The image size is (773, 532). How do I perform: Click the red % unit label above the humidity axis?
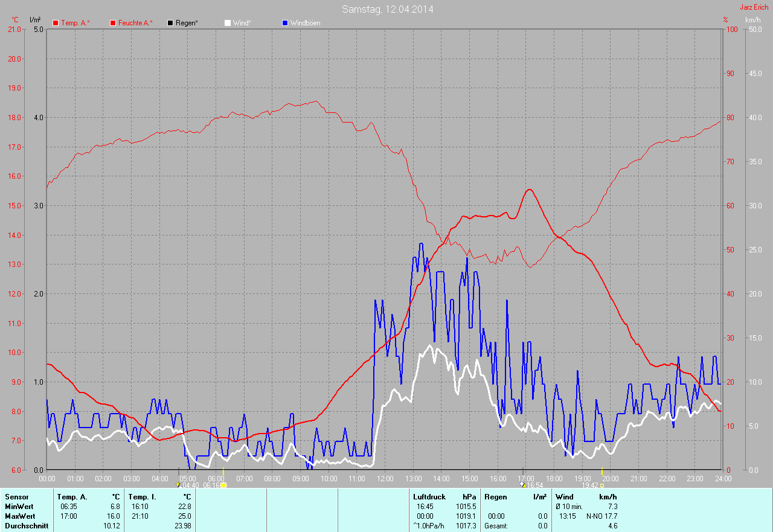pos(725,20)
